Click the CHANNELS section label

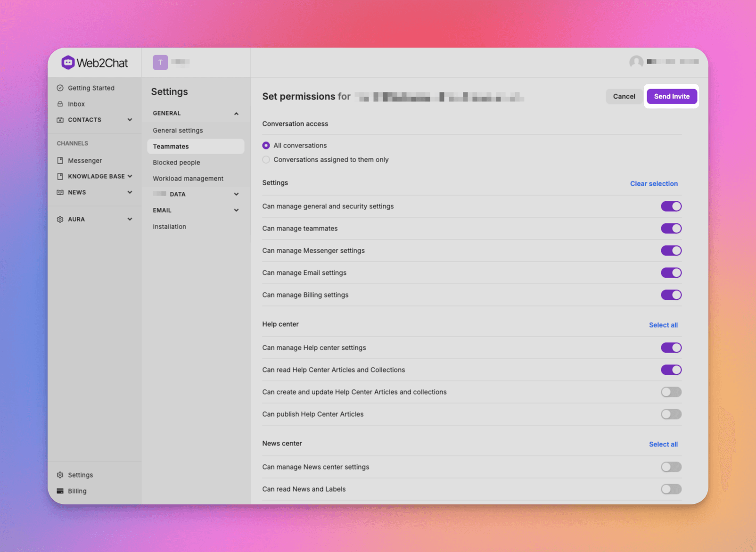[73, 143]
